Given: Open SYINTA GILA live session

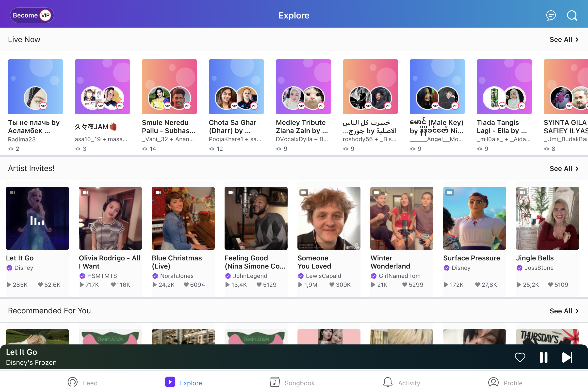Looking at the screenshot, I should (566, 86).
